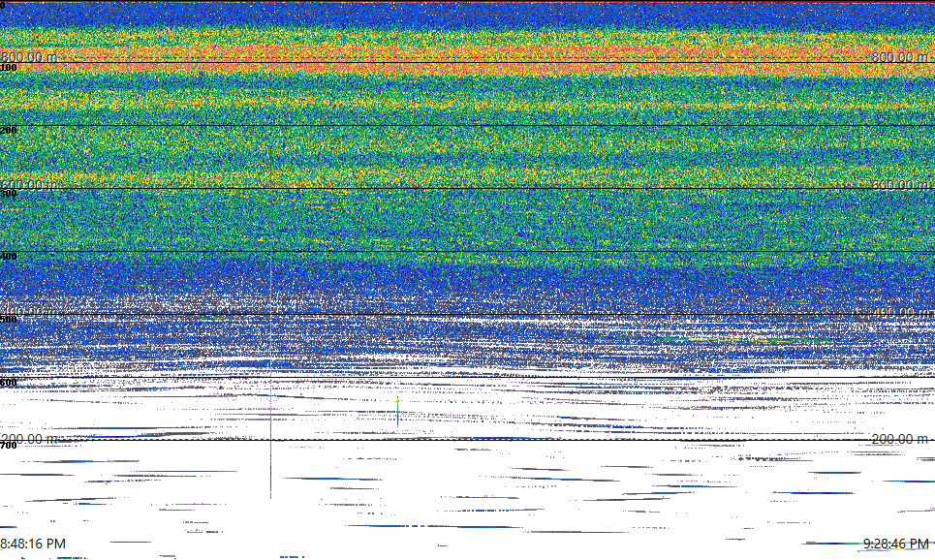Click the short vertical marker near 600 line

[397, 411]
